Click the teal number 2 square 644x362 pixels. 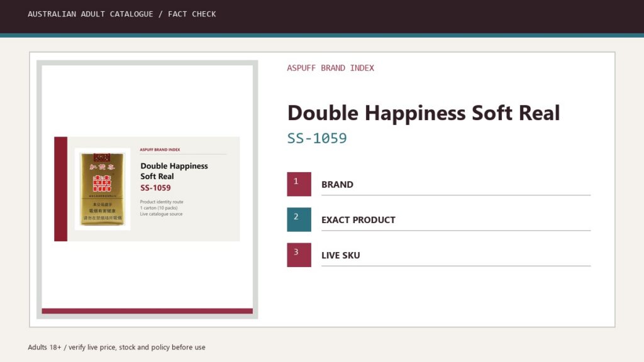click(299, 219)
